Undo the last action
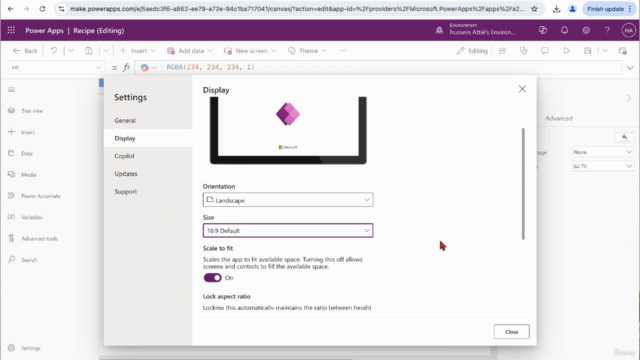Viewport: 640px width, 360px height. click(53, 51)
